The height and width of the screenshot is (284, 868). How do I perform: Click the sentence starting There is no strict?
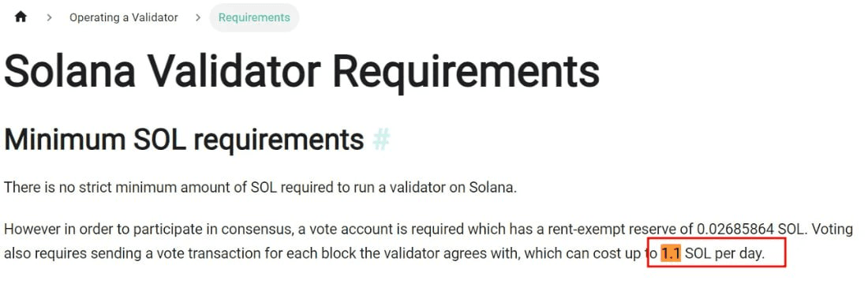click(260, 187)
